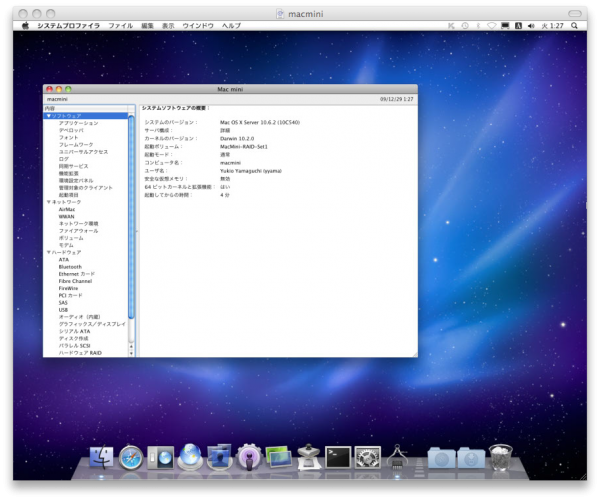Open Spotlight search magnifier

[x=574, y=26]
